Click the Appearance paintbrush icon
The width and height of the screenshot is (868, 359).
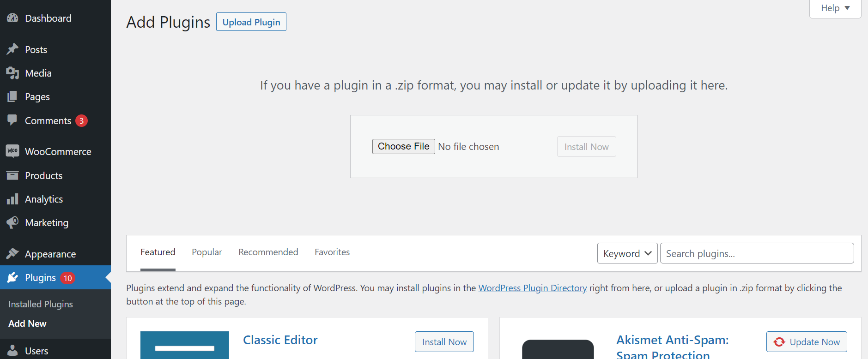pos(12,254)
